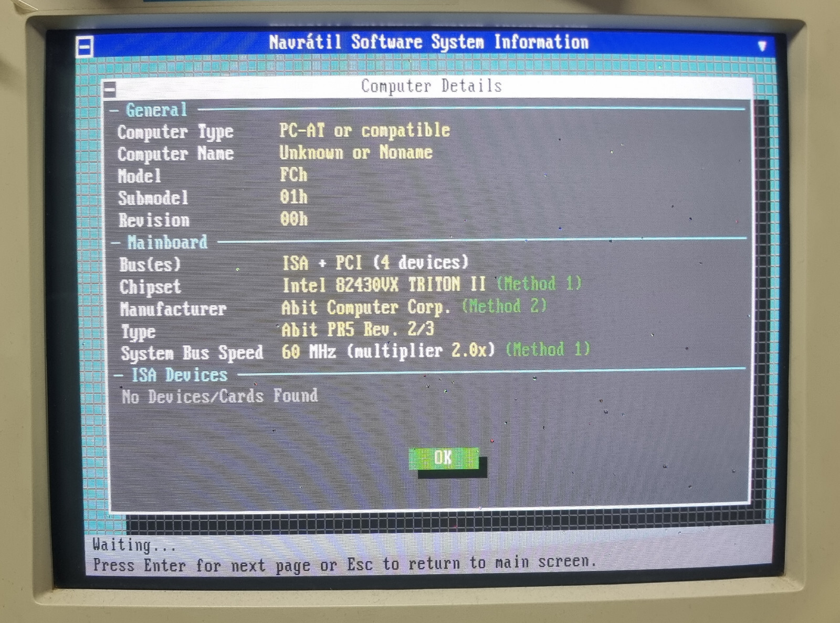The width and height of the screenshot is (840, 623).
Task: Click the green OK button
Action: (444, 458)
